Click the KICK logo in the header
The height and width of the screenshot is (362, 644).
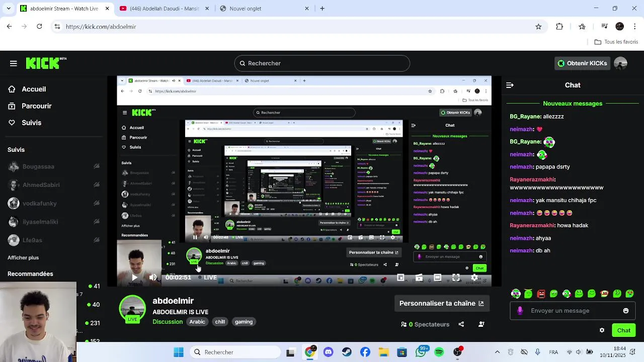point(46,63)
